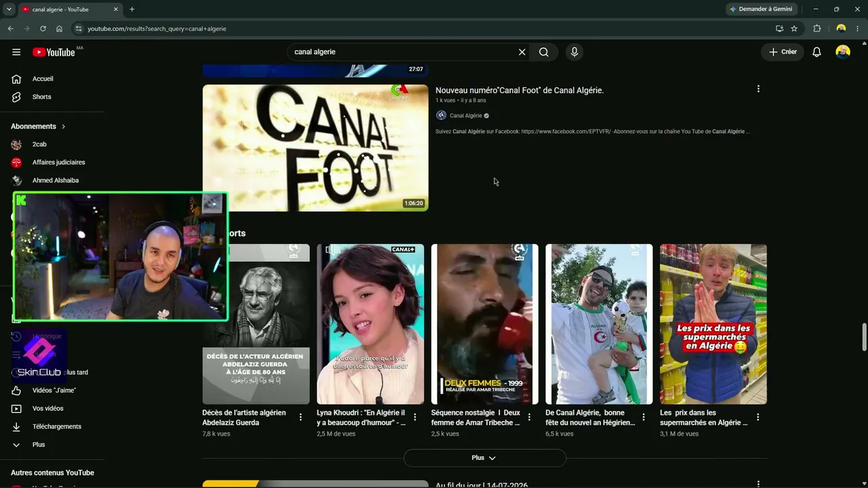868x488 pixels.
Task: Click the Vos vidéos play icon
Action: (16, 409)
